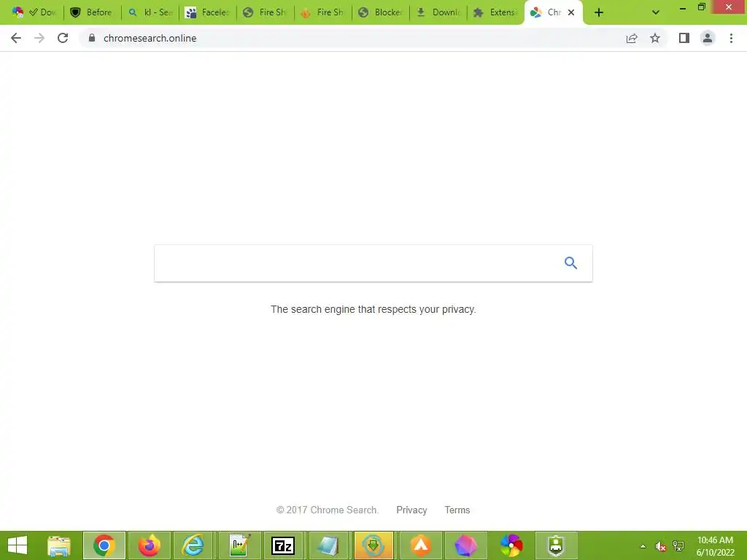Switch to Fire Sh tab with flame icon
The width and height of the screenshot is (747, 560).
[x=323, y=13]
